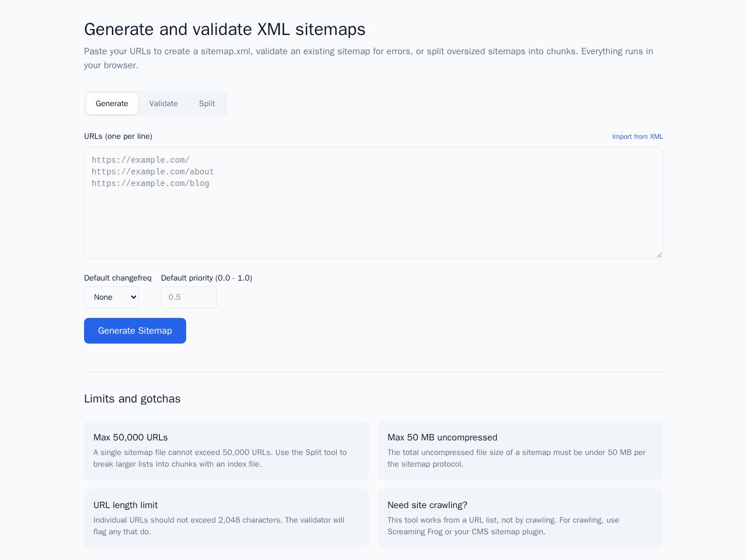Click the text mentioning Screaming Frog
Screen dimensions: 747x560
pos(504,526)
